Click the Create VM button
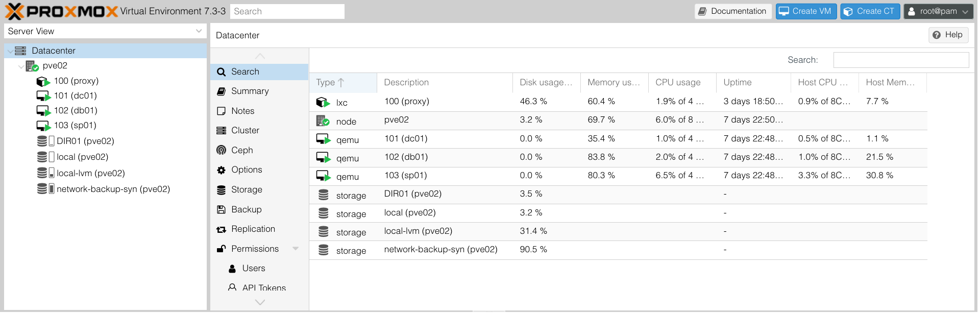The image size is (980, 313). (806, 11)
